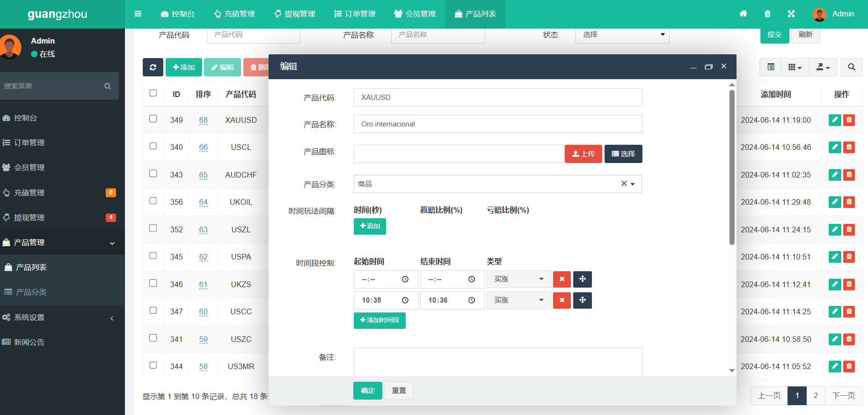Click the search icon button above the table
The image size is (868, 415).
click(851, 67)
